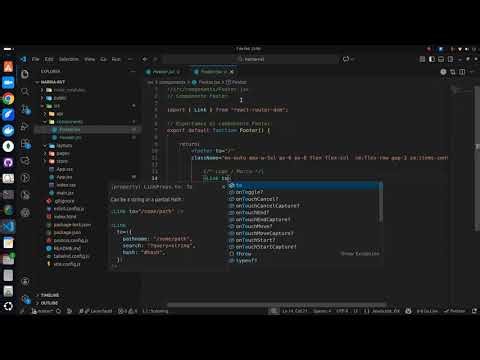Open notifications bell in status bar
This screenshot has height=360, width=480.
click(474, 311)
